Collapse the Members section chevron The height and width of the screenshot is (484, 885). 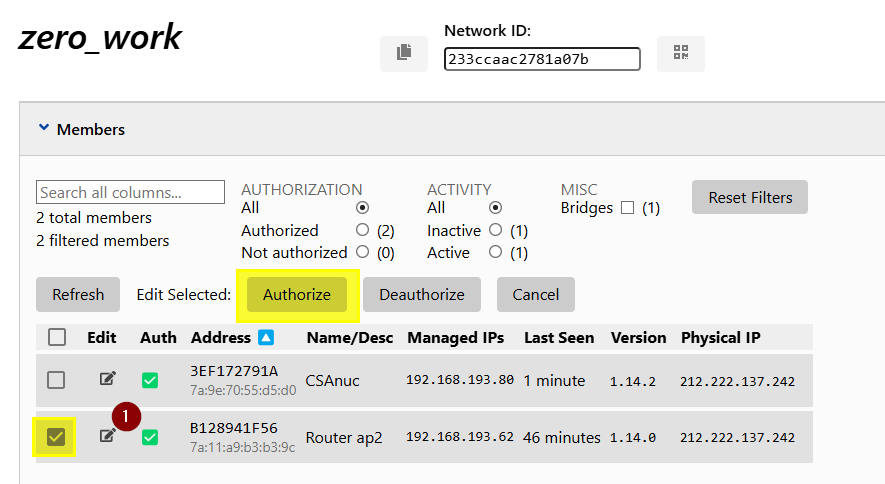click(43, 127)
